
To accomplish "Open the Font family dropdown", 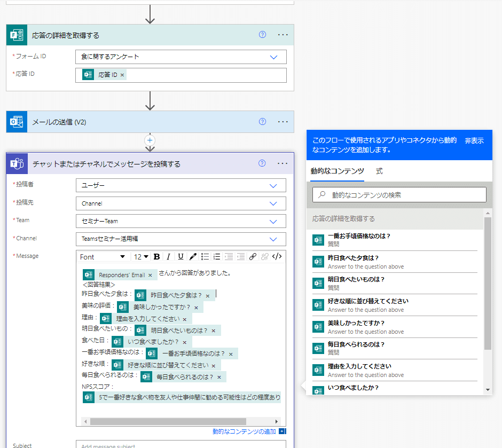I will pos(103,257).
